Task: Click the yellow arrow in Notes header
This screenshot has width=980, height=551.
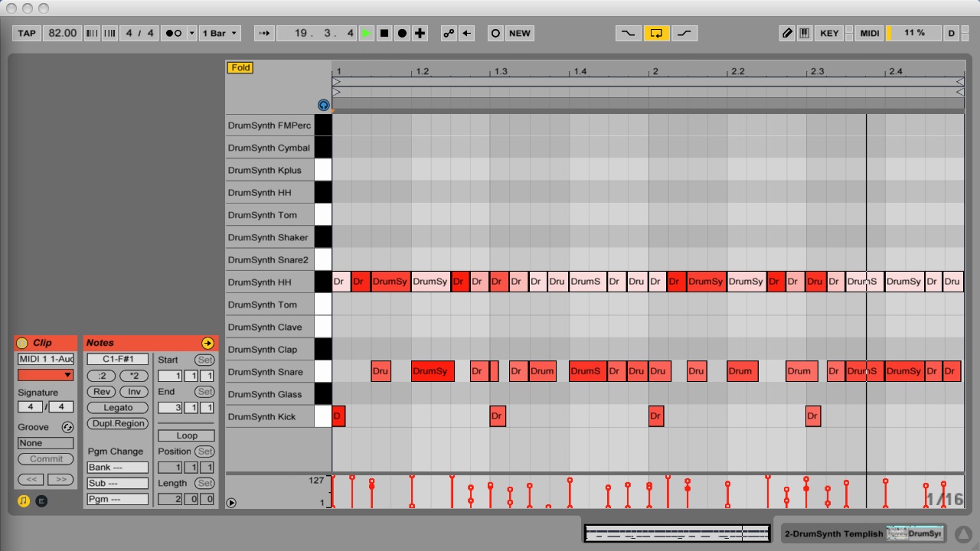Action: (x=207, y=343)
